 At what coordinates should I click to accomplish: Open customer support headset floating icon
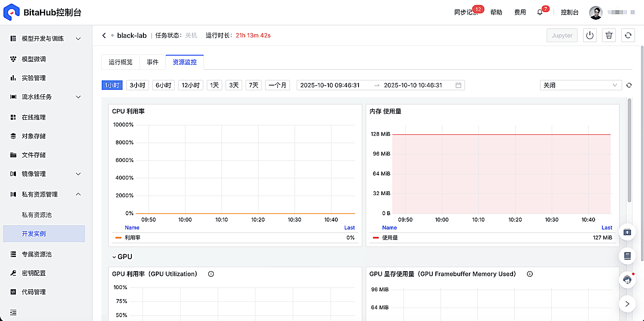[627, 280]
